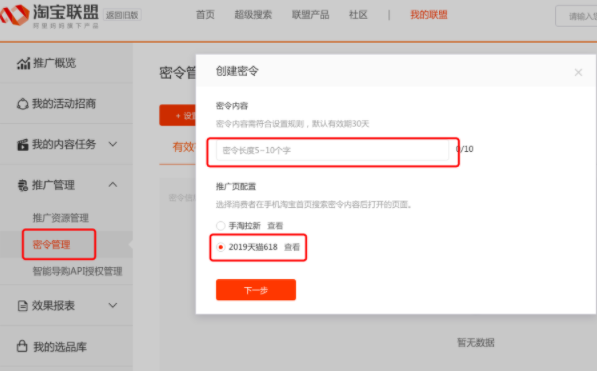Open 我的选品库 in sidebar
The width and height of the screenshot is (597, 372).
(60, 347)
